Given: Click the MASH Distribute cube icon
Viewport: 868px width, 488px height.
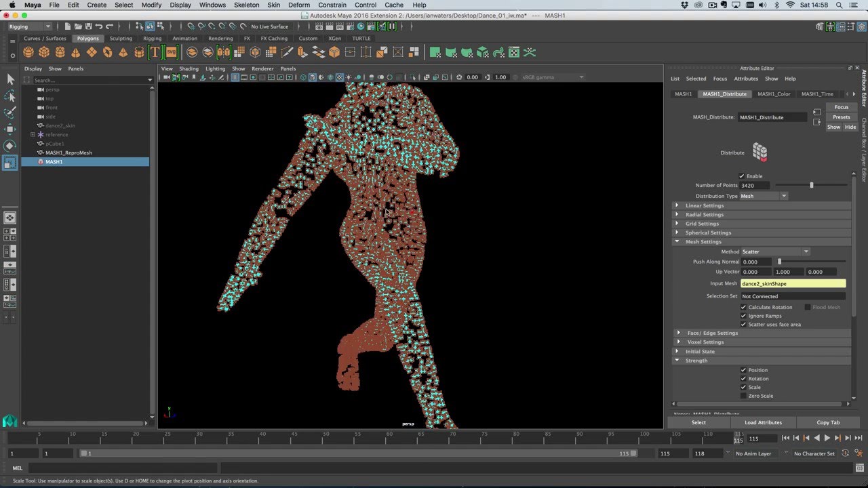Looking at the screenshot, I should coord(760,152).
